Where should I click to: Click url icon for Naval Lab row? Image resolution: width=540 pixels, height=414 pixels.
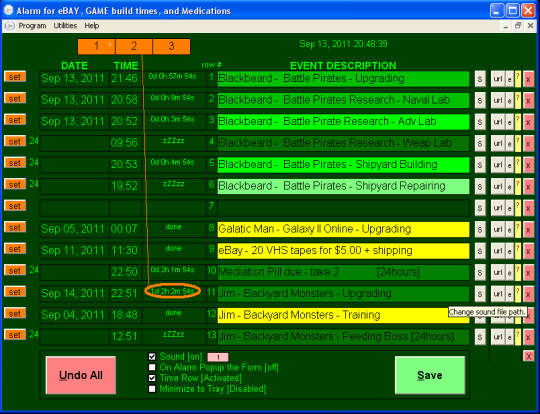point(498,101)
